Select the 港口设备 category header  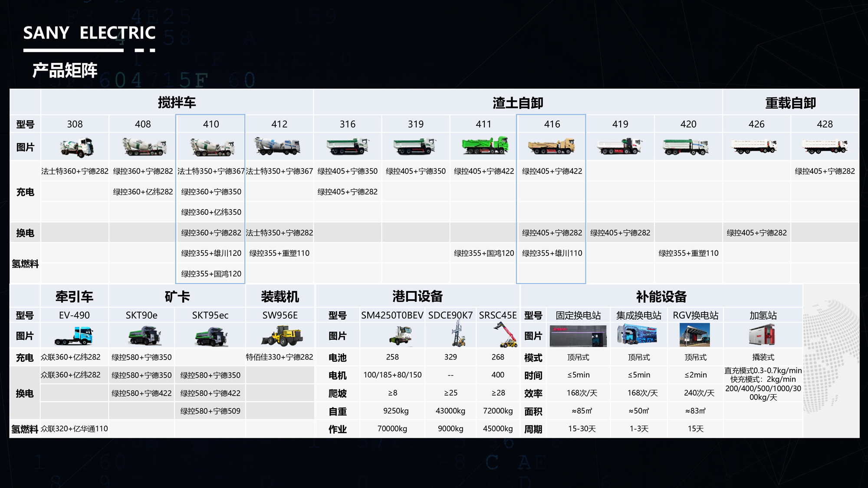(418, 296)
